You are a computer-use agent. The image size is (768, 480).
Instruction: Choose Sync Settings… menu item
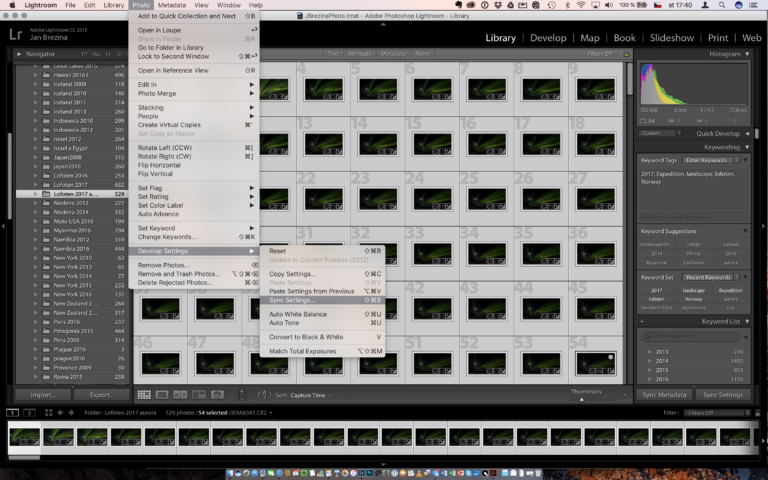click(x=292, y=299)
